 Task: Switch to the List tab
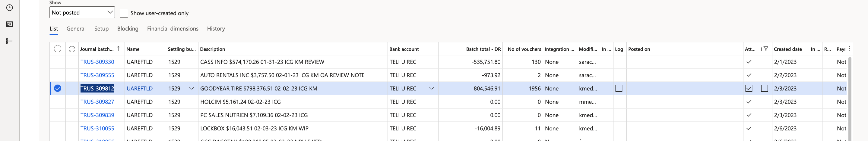[54, 29]
